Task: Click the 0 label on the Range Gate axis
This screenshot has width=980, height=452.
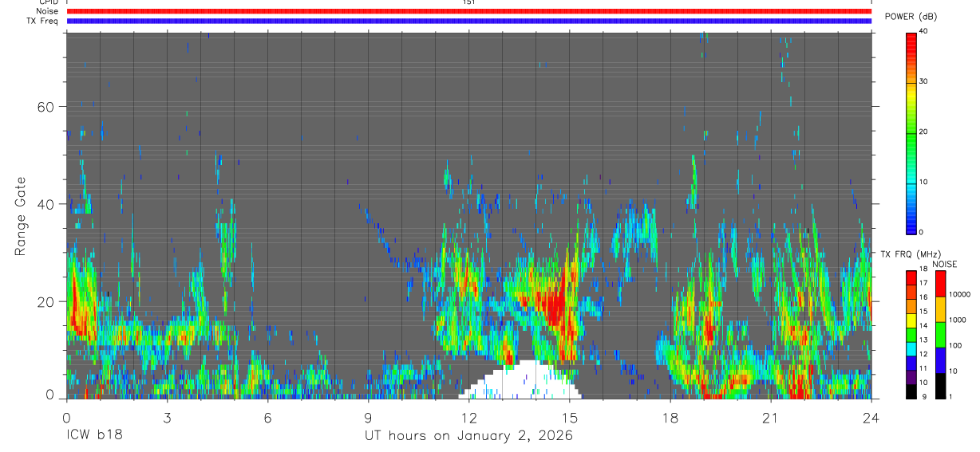Action: [x=51, y=395]
